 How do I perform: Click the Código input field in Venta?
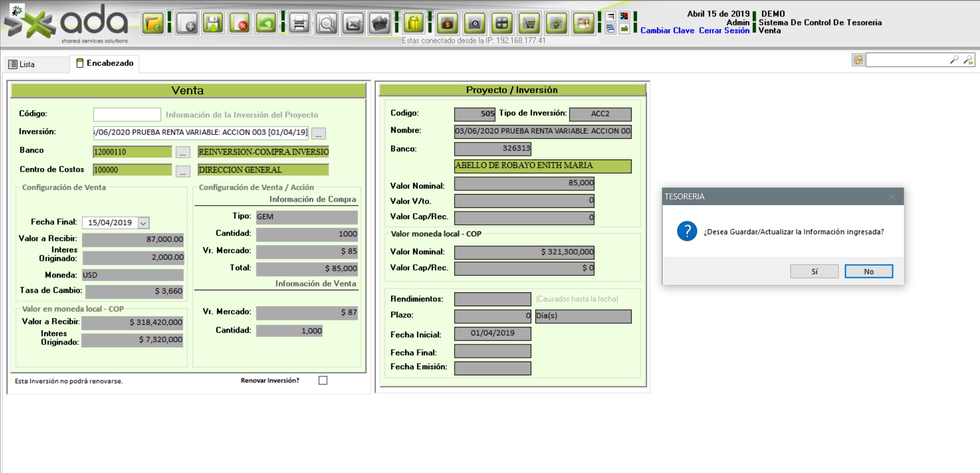[x=127, y=115]
